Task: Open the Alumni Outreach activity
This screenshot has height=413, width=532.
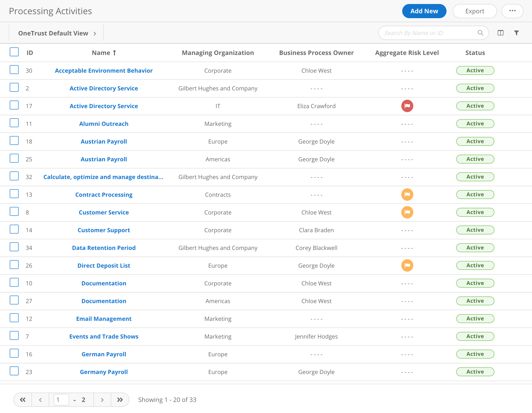Action: (104, 124)
